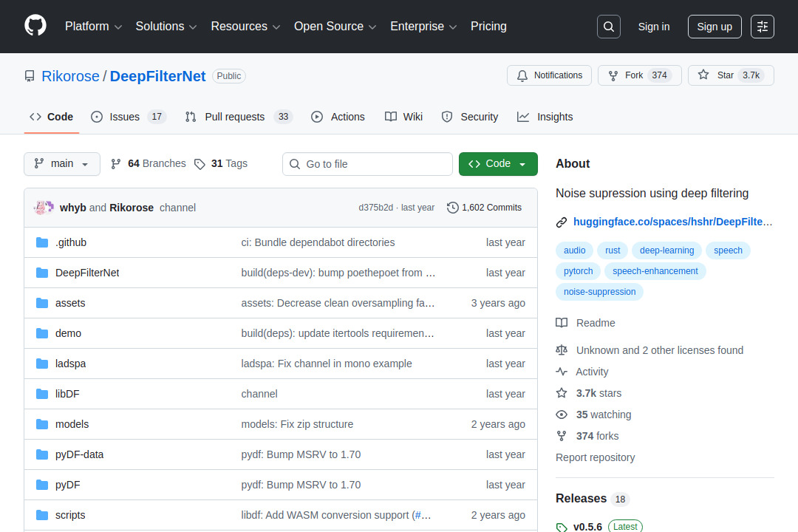Open the repository history via the clock icon
798x532 pixels.
click(453, 208)
